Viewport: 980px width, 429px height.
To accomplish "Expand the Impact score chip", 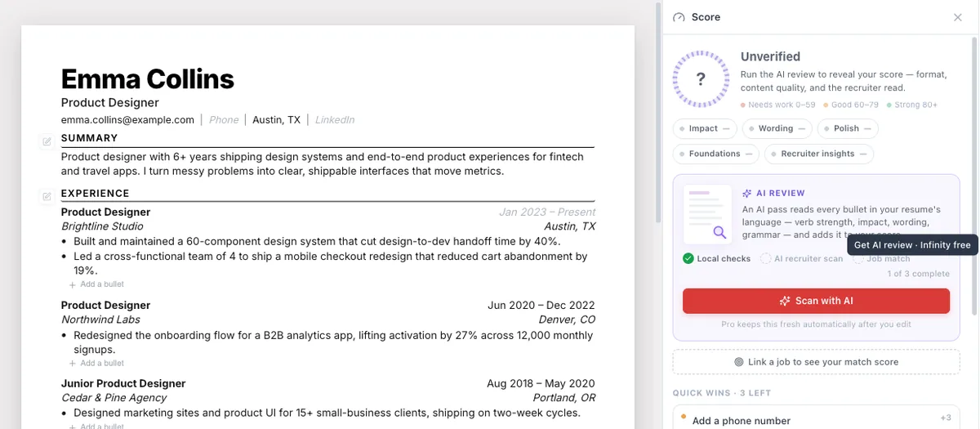I will [705, 128].
